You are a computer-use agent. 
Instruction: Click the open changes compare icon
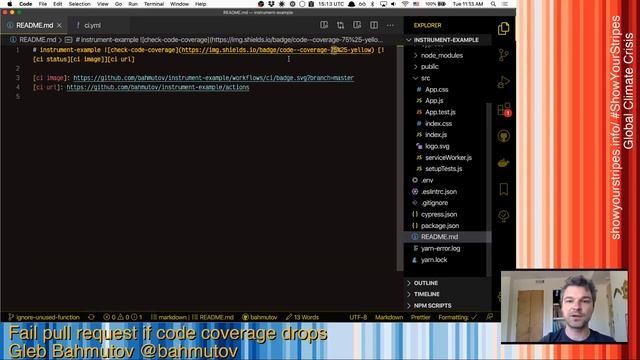pyautogui.click(x=340, y=25)
